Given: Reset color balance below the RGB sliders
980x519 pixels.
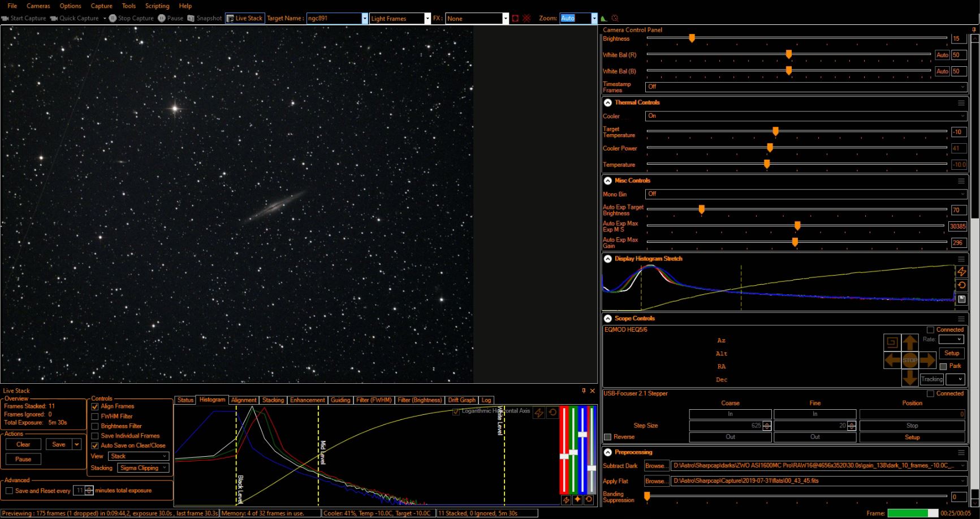Looking at the screenshot, I should click(x=589, y=500).
